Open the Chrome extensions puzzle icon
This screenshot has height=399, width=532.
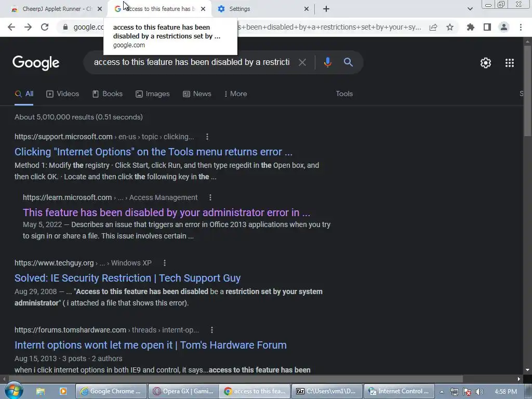(471, 27)
